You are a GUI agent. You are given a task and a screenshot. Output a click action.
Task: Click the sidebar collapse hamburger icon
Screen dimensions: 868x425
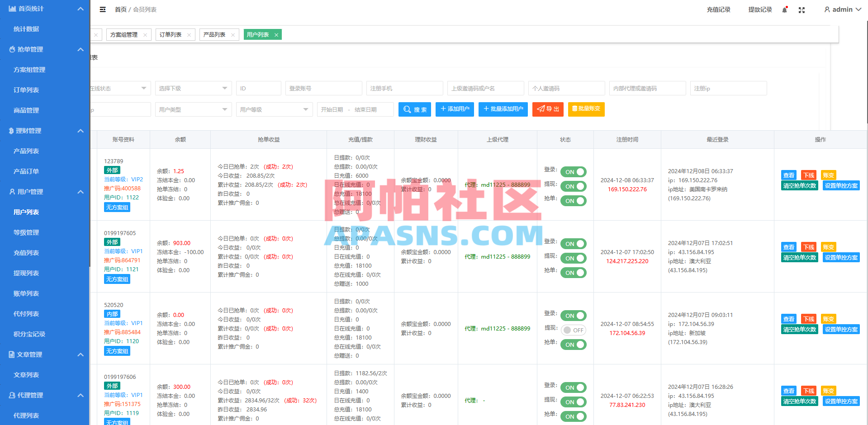tap(102, 9)
